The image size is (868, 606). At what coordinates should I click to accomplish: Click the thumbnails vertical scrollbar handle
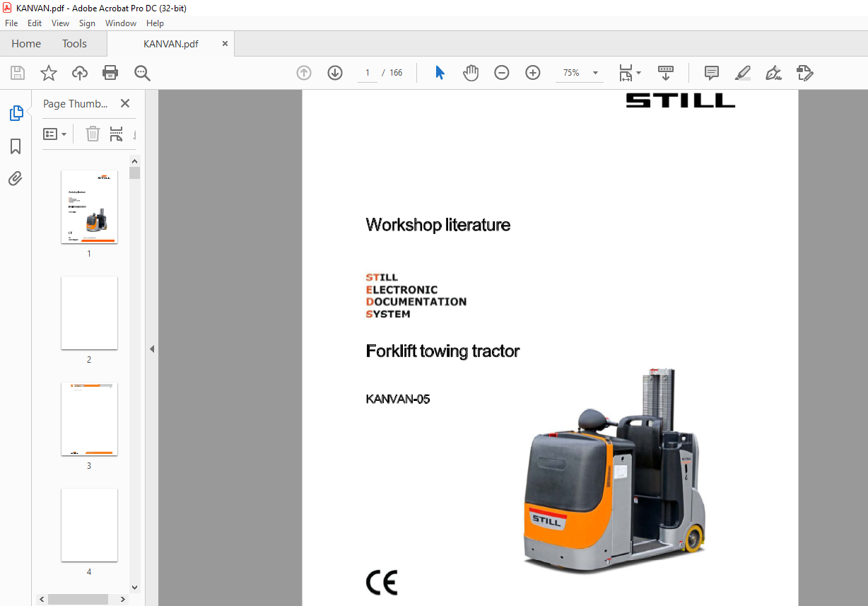(134, 173)
